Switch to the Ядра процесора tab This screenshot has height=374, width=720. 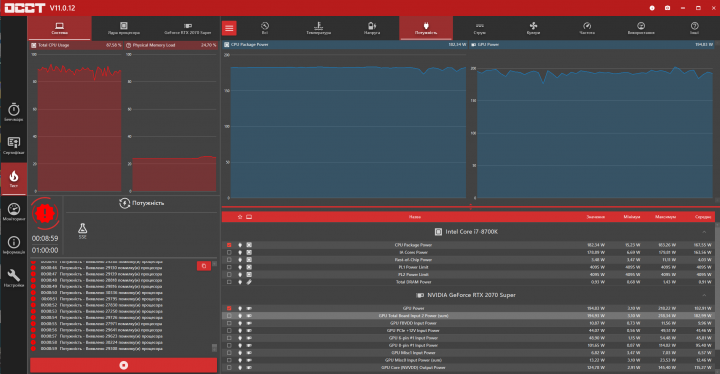(124, 28)
